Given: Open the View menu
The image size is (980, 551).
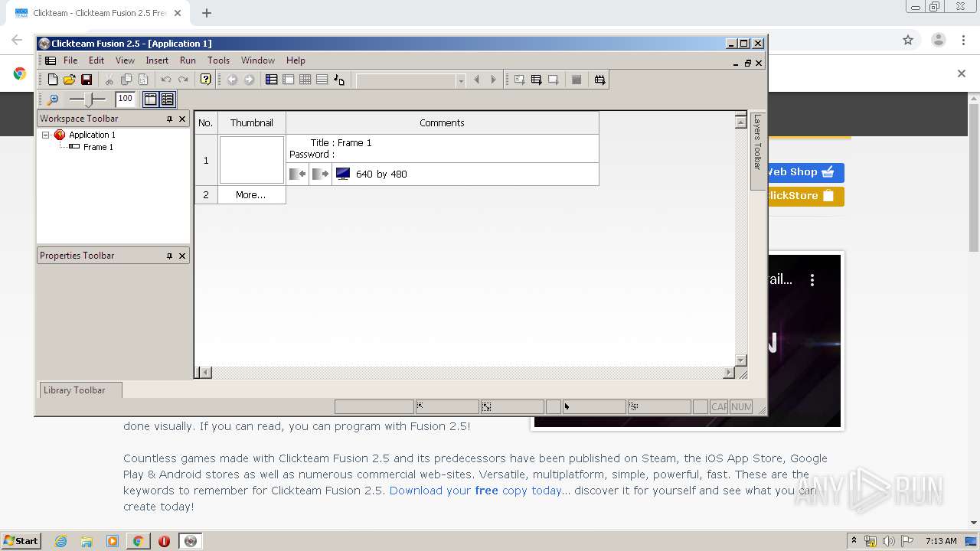Looking at the screenshot, I should coord(125,60).
